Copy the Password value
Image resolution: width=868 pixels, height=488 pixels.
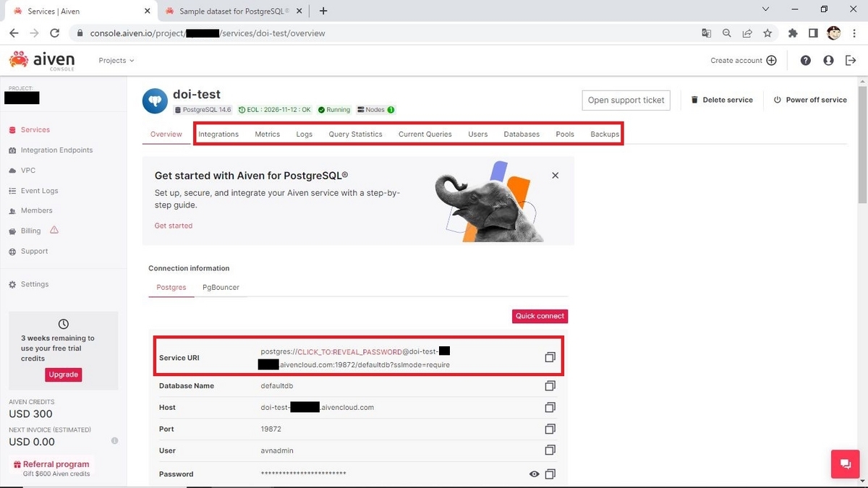point(550,474)
